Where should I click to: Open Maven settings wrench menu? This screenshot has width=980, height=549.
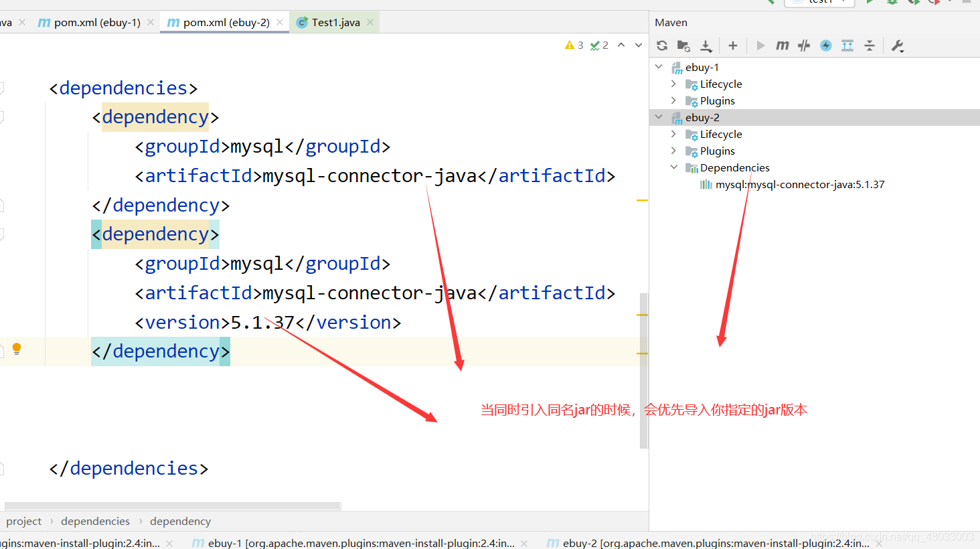point(898,46)
